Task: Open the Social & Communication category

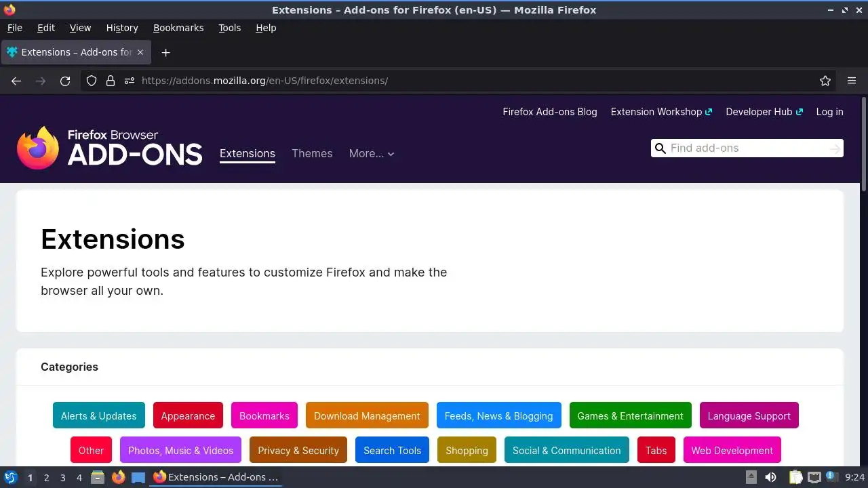Action: coord(567,450)
